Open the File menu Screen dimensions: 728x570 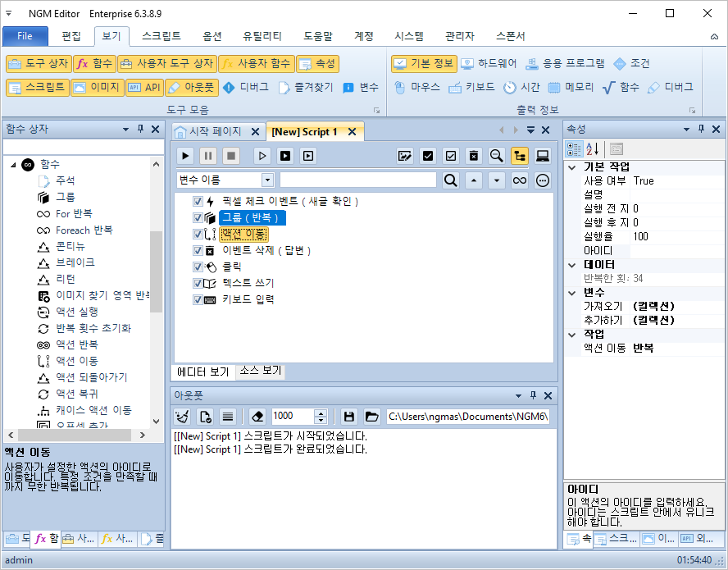click(x=25, y=36)
